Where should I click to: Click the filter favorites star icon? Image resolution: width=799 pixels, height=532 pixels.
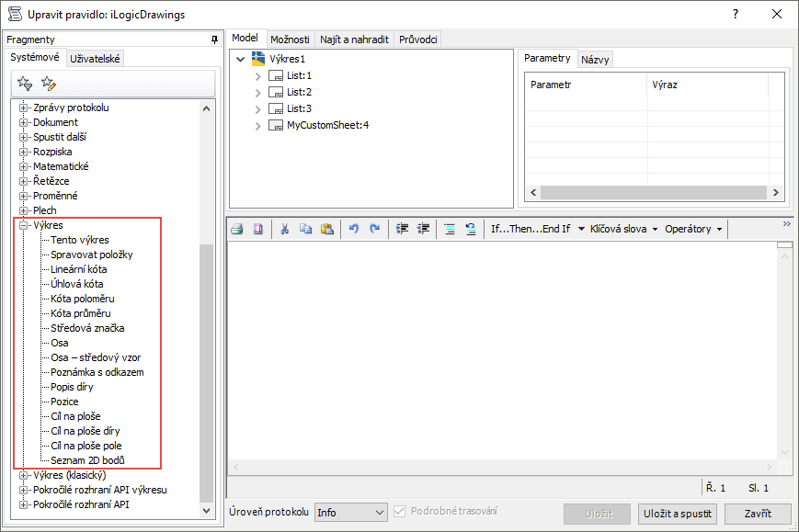[x=25, y=83]
